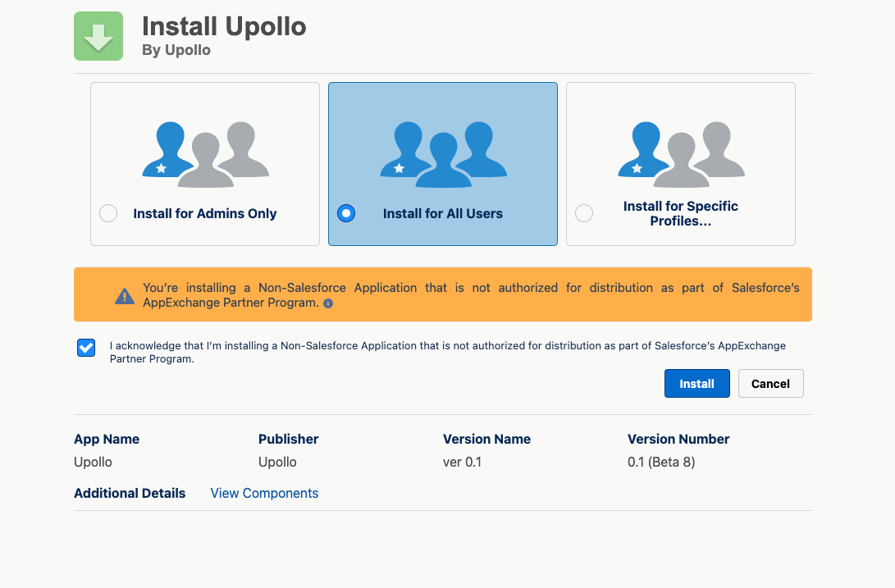Click the Additional Details label

coord(130,493)
